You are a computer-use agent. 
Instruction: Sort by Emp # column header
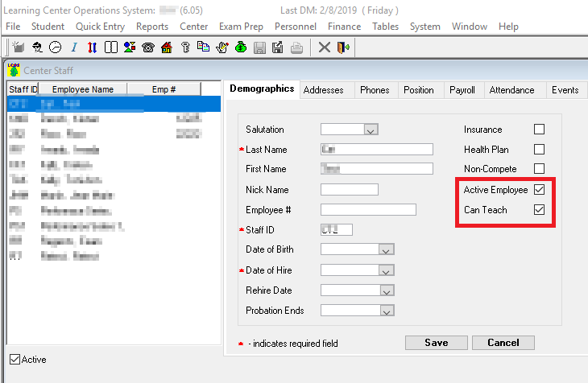tap(164, 89)
